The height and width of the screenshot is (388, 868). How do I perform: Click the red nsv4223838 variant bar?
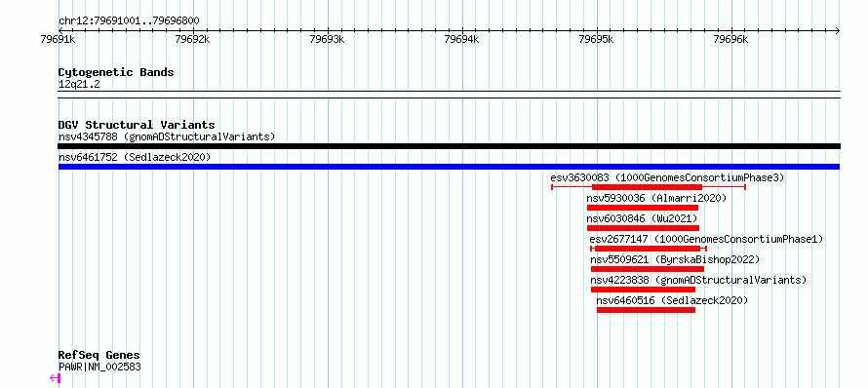pos(644,290)
